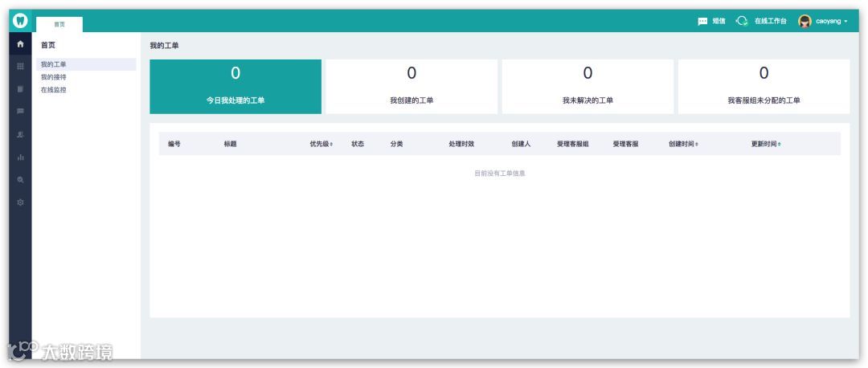The width and height of the screenshot is (868, 368).
Task: Select 我的工单 in the left menu
Action: click(x=86, y=65)
